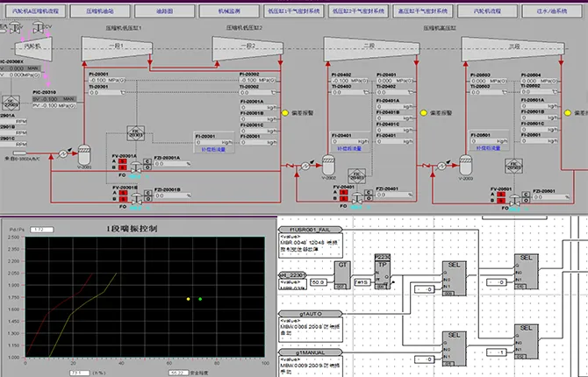
Task: Select the g1AUTO variable tag
Action: 310,314
